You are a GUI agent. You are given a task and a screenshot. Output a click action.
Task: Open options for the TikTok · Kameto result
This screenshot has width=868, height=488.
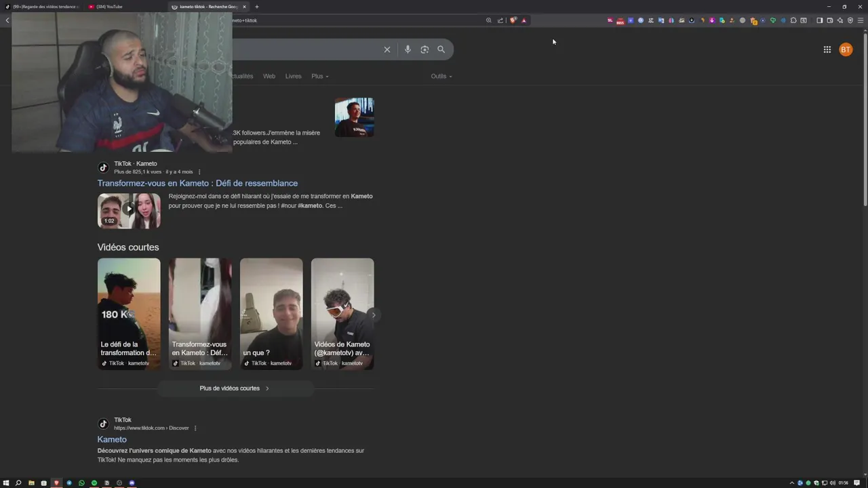tap(199, 171)
